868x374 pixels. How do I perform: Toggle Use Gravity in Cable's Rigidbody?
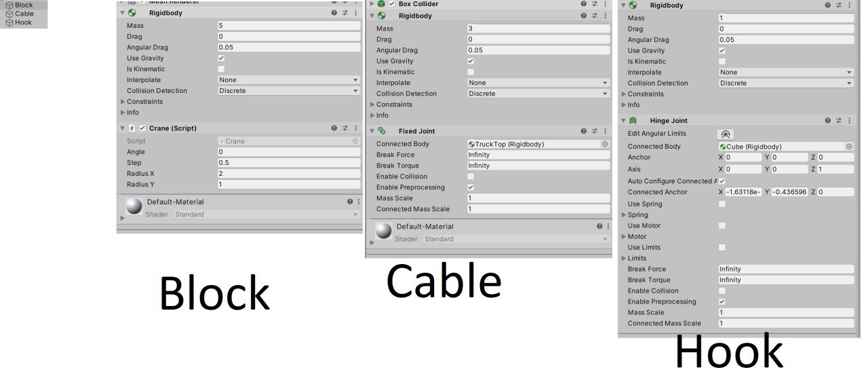[471, 61]
